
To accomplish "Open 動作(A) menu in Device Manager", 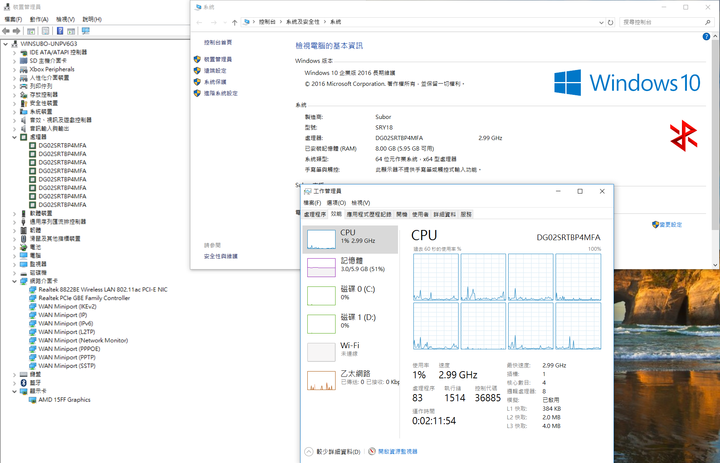I will pos(39,19).
